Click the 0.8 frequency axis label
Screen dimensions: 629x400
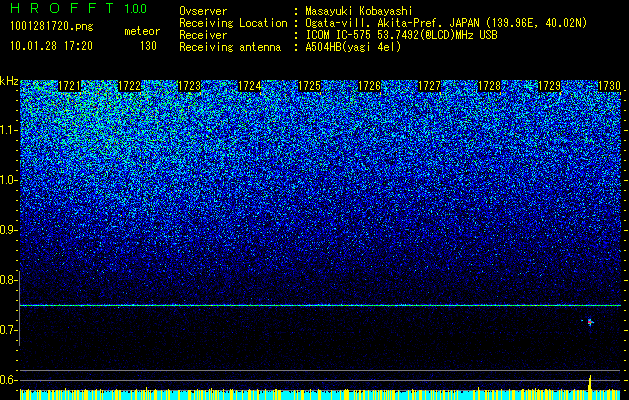click(x=8, y=280)
